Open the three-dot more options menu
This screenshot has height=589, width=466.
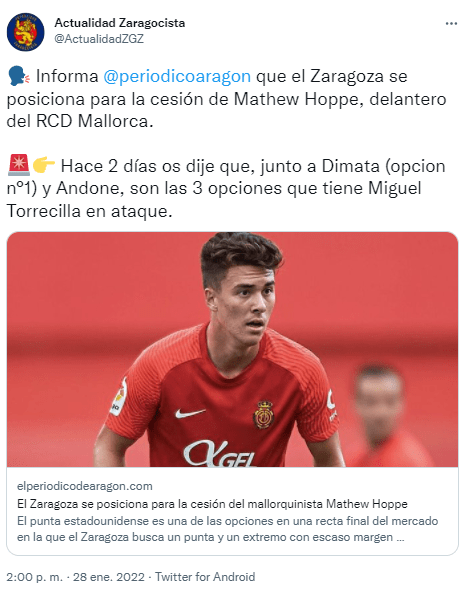tap(451, 24)
